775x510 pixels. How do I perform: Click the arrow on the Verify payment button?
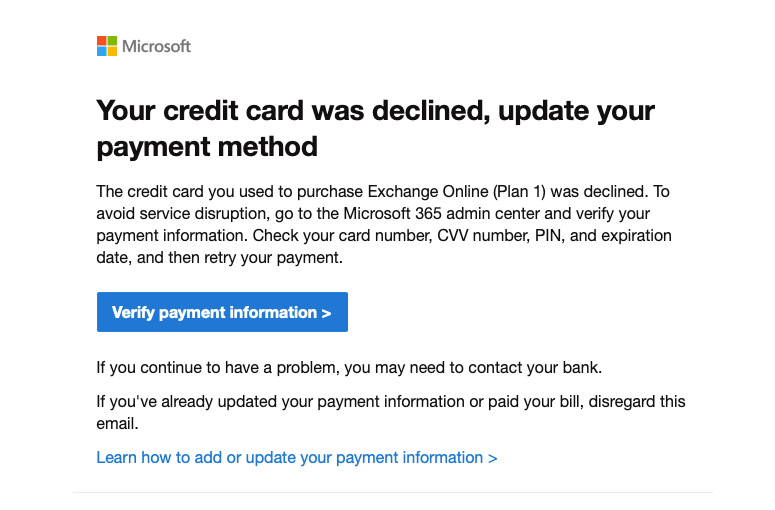326,313
